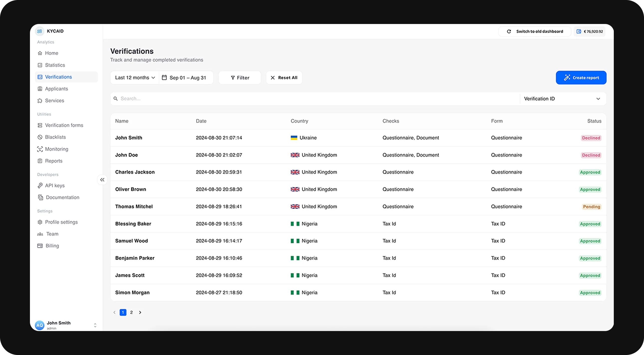The width and height of the screenshot is (644, 355).
Task: Click the calendar icon in date range
Action: tap(164, 78)
